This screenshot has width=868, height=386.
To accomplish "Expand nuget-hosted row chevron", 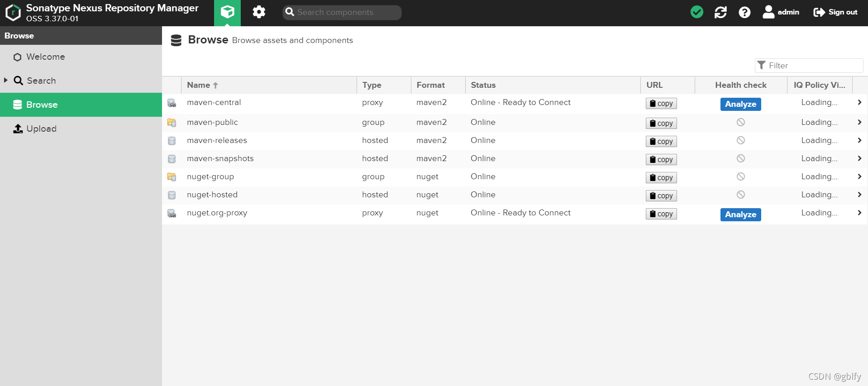I will (x=859, y=195).
